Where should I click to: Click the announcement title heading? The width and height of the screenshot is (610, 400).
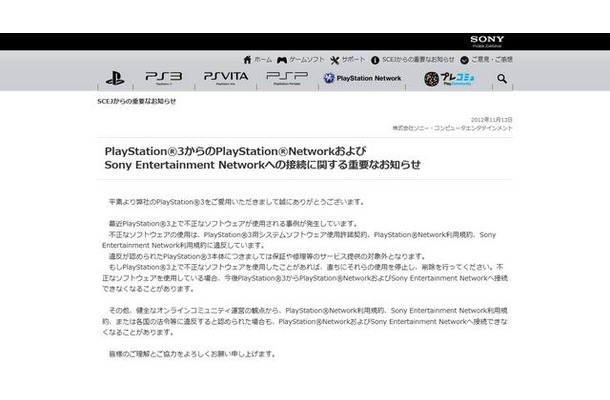tap(263, 158)
